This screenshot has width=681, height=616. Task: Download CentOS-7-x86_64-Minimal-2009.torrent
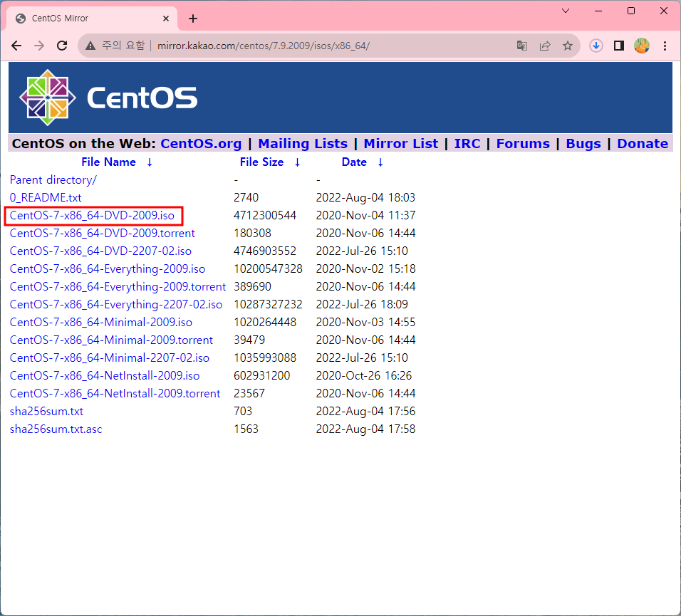[x=111, y=340]
